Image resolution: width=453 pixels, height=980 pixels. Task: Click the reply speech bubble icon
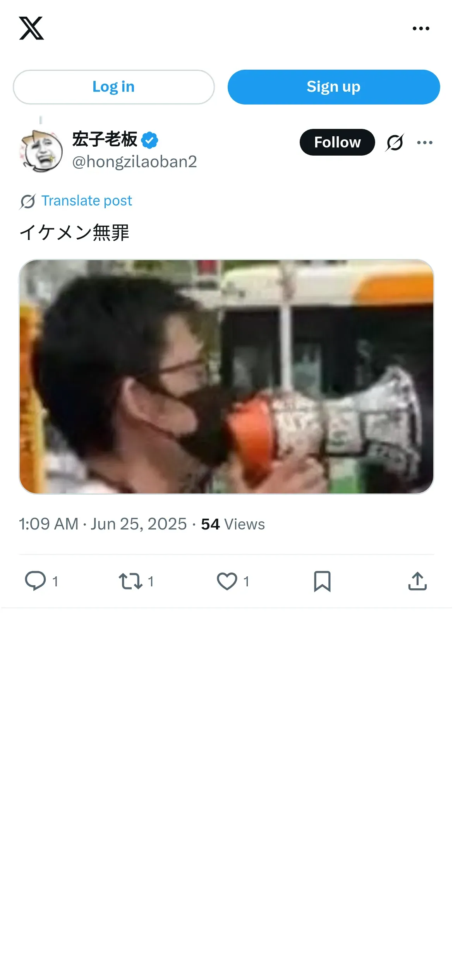point(35,581)
